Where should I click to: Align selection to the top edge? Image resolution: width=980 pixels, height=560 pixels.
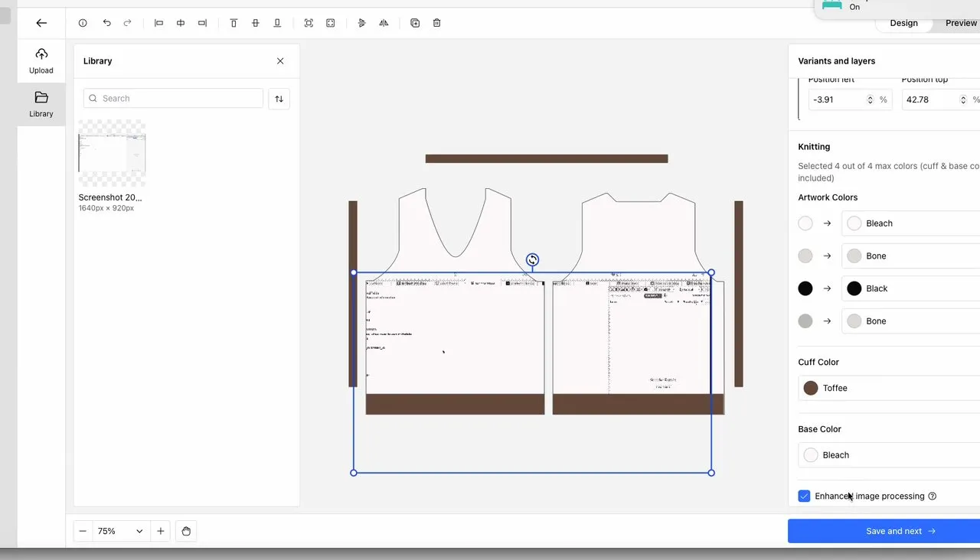click(x=234, y=23)
